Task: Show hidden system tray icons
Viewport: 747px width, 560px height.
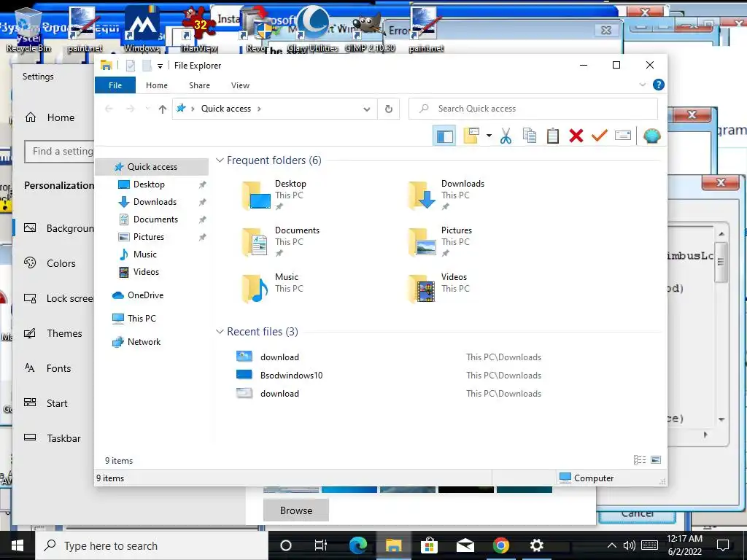Action: [612, 545]
